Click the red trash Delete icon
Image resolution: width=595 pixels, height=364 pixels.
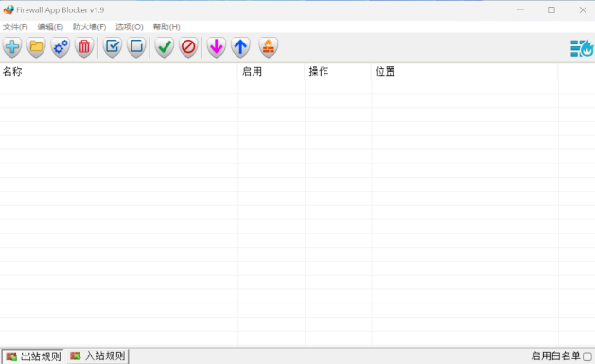pyautogui.click(x=84, y=47)
